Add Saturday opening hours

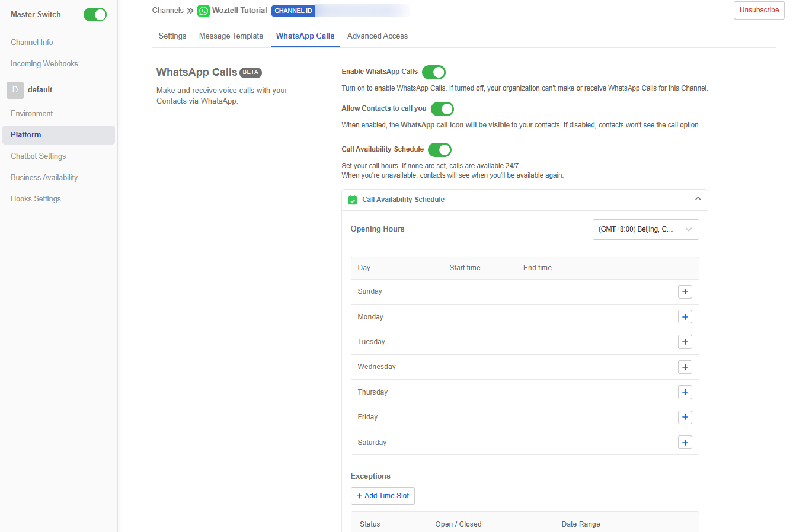pos(685,443)
